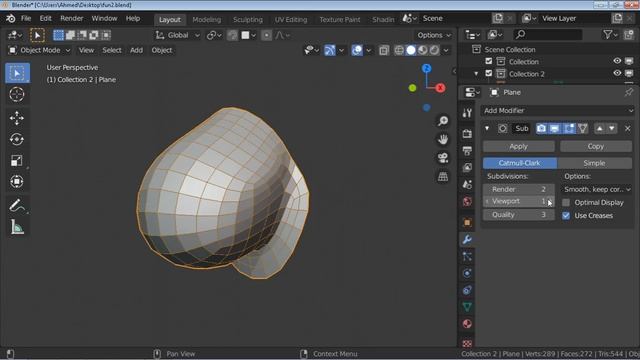This screenshot has height=360, width=640.
Task: Switch perspective/orthographic grid icon
Action: pos(443,176)
